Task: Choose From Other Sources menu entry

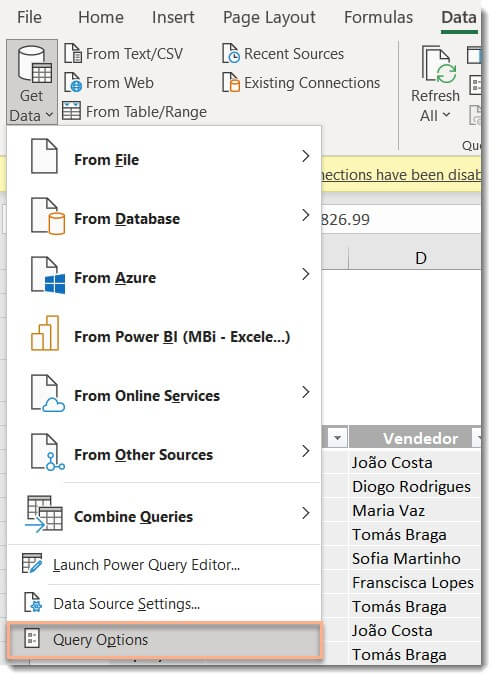Action: point(164,454)
